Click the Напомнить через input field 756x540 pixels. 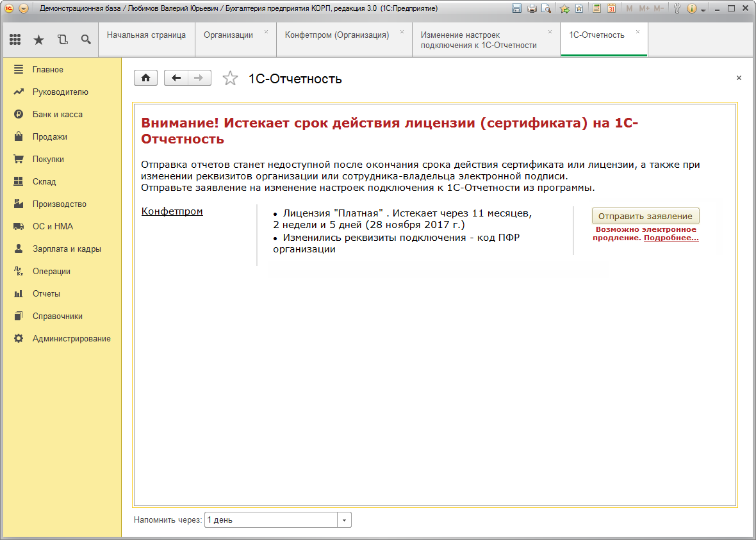(271, 520)
